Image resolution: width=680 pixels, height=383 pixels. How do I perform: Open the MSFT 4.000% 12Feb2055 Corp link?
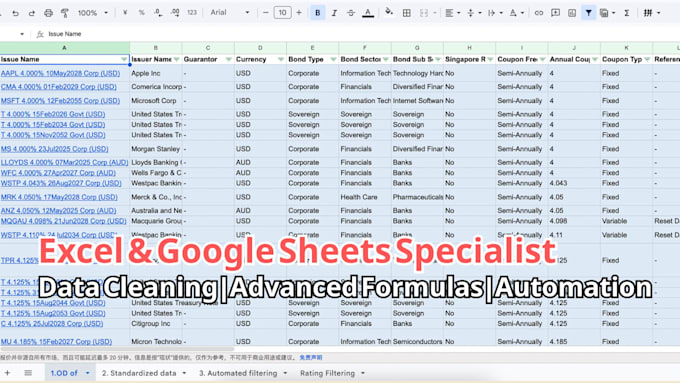click(x=60, y=101)
